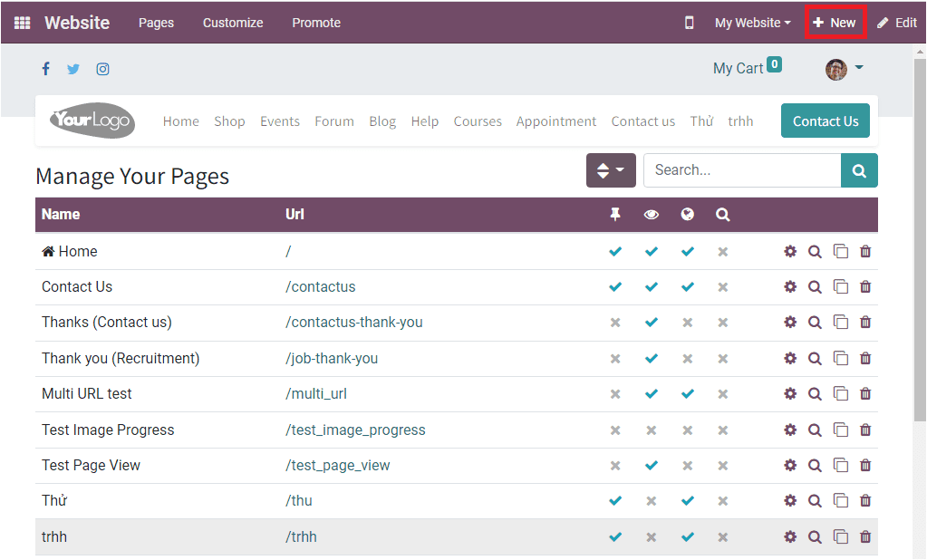Toggle website publish status for Multi URL test
Image resolution: width=927 pixels, height=560 pixels.
pos(687,393)
